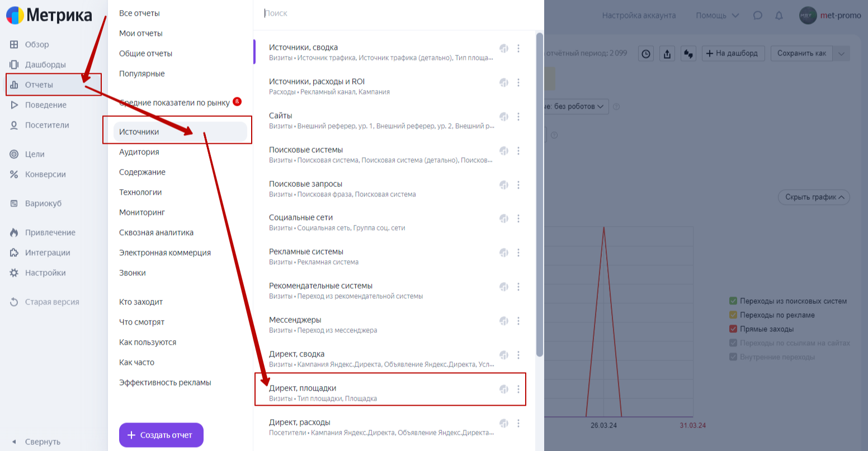Click Сохранить как button
The image size is (868, 451).
click(x=801, y=53)
